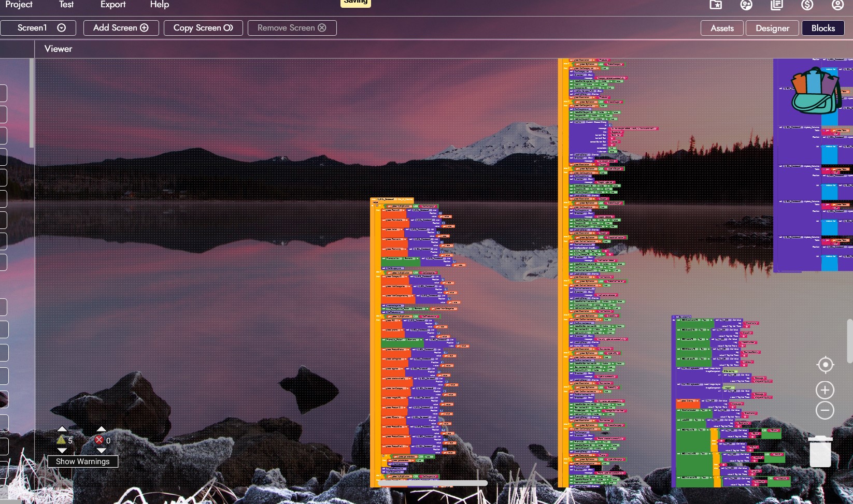Screen dimensions: 853x504
Task: Click the red error circle icon
Action: (99, 440)
